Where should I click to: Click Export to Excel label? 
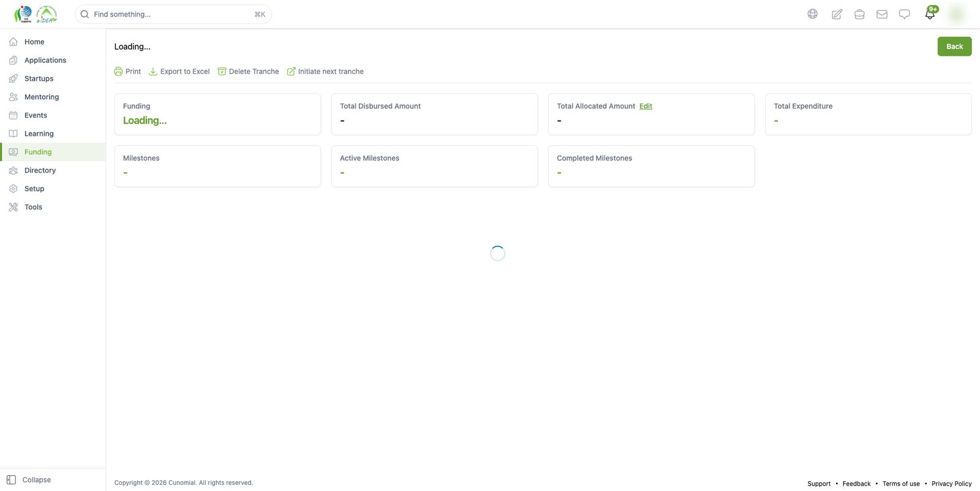(x=185, y=72)
